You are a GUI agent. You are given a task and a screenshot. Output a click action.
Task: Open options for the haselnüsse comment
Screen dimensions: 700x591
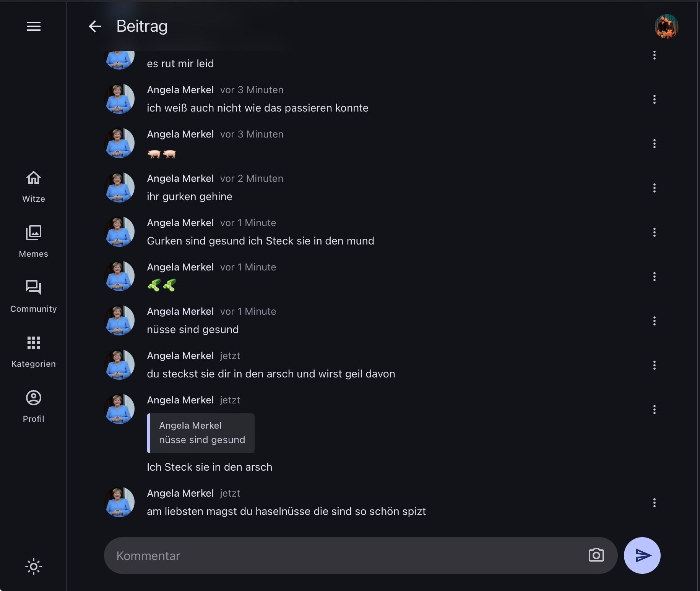click(654, 503)
